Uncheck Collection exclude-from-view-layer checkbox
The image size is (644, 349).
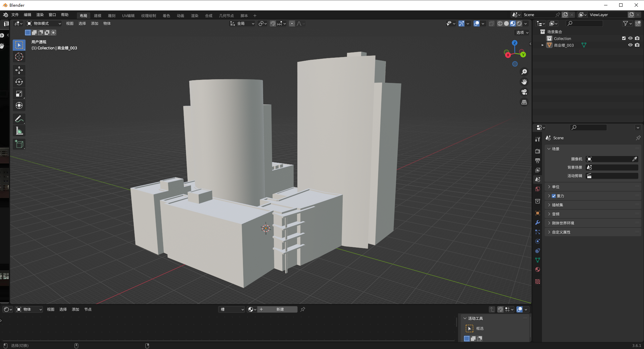coord(624,38)
